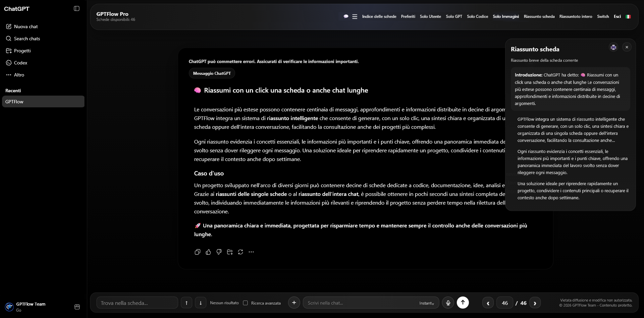
Task: Close the Riassunto scheda panel
Action: pos(627,47)
